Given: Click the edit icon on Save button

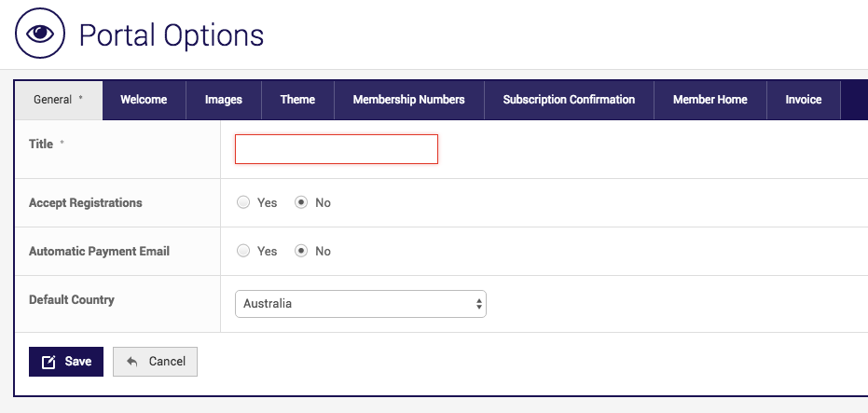Looking at the screenshot, I should [x=49, y=362].
